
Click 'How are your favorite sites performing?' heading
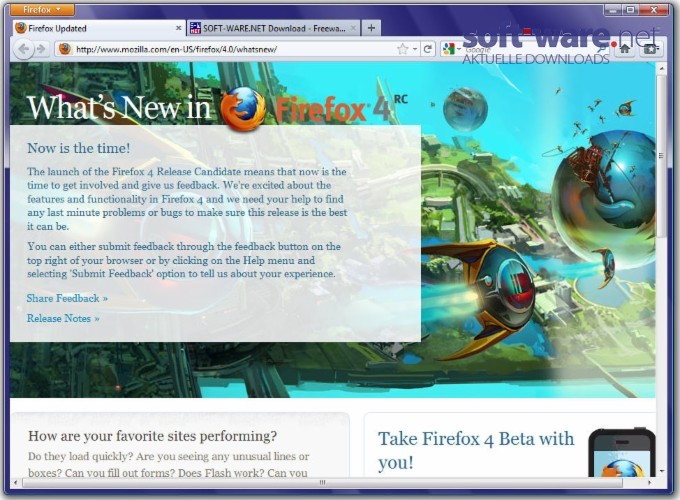(x=152, y=436)
